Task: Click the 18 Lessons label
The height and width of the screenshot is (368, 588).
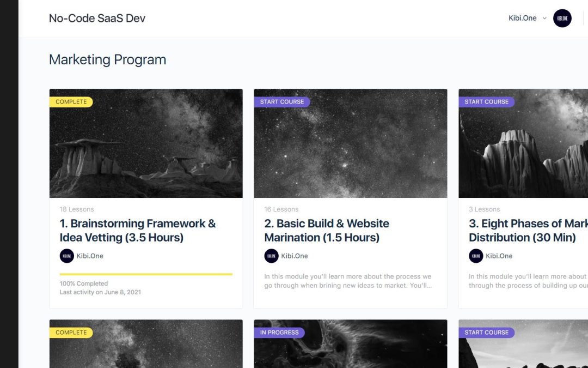Action: click(x=77, y=209)
